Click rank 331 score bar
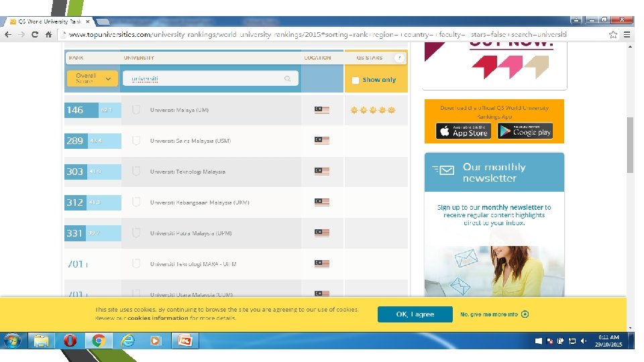This screenshot has height=362, width=644. click(93, 233)
